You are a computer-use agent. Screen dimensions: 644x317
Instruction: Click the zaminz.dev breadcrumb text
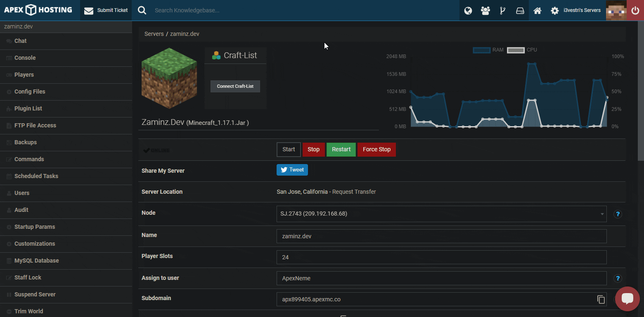click(x=185, y=34)
